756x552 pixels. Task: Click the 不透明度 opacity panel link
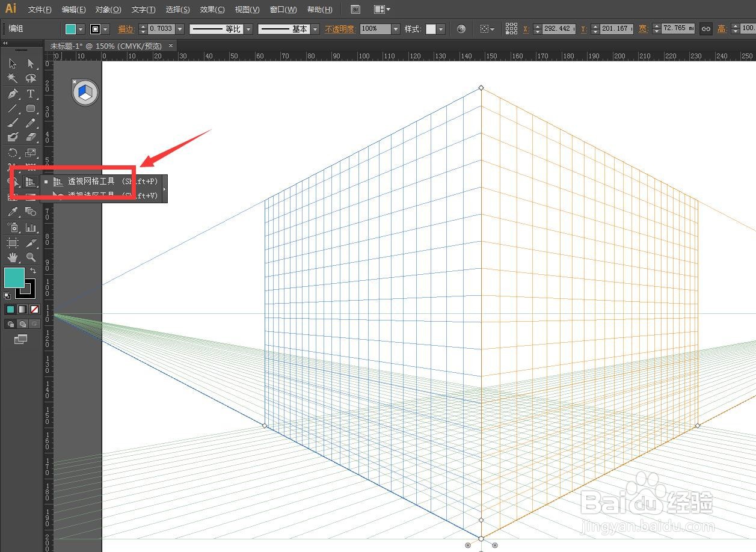coord(340,29)
